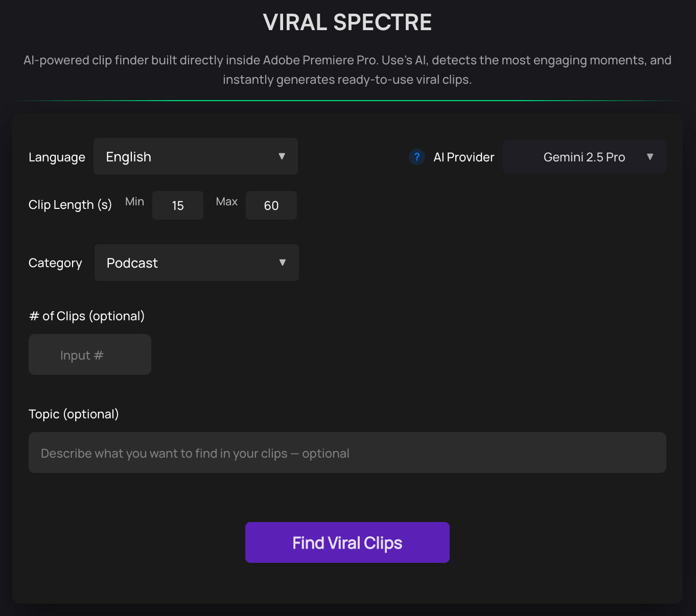Click the Clip Length (s) label
The width and height of the screenshot is (696, 616).
70,204
